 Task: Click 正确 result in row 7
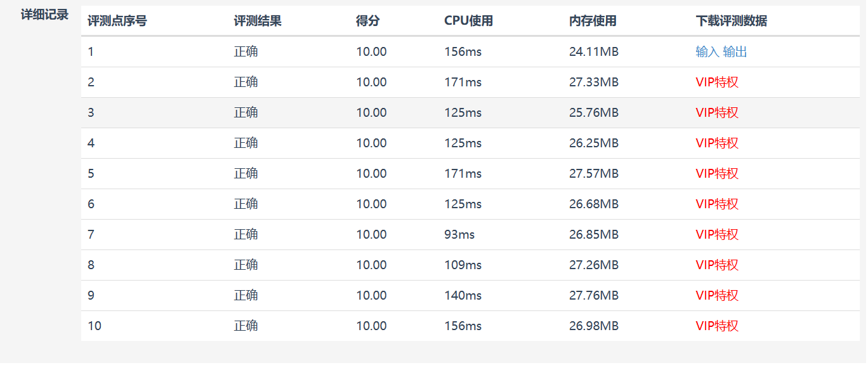click(x=246, y=235)
